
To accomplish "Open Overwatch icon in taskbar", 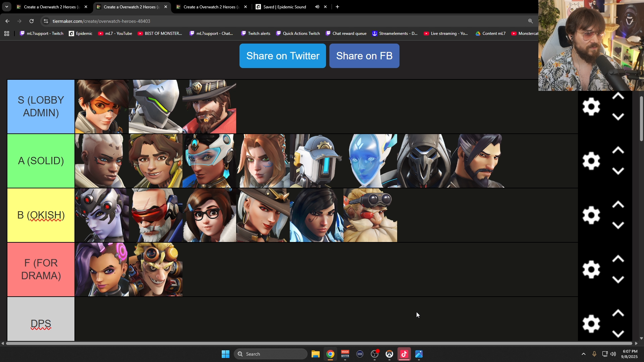I will point(389,354).
